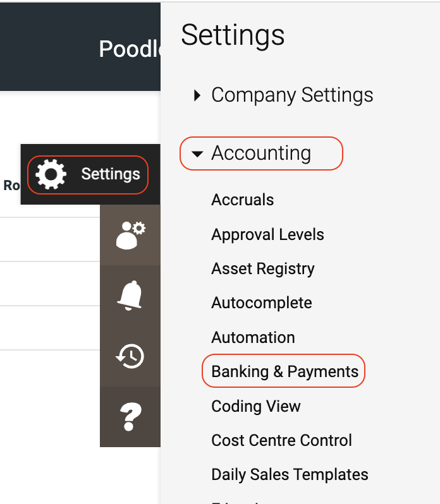This screenshot has width=440, height=504.
Task: Collapse the Accounting section arrow
Action: tap(197, 153)
